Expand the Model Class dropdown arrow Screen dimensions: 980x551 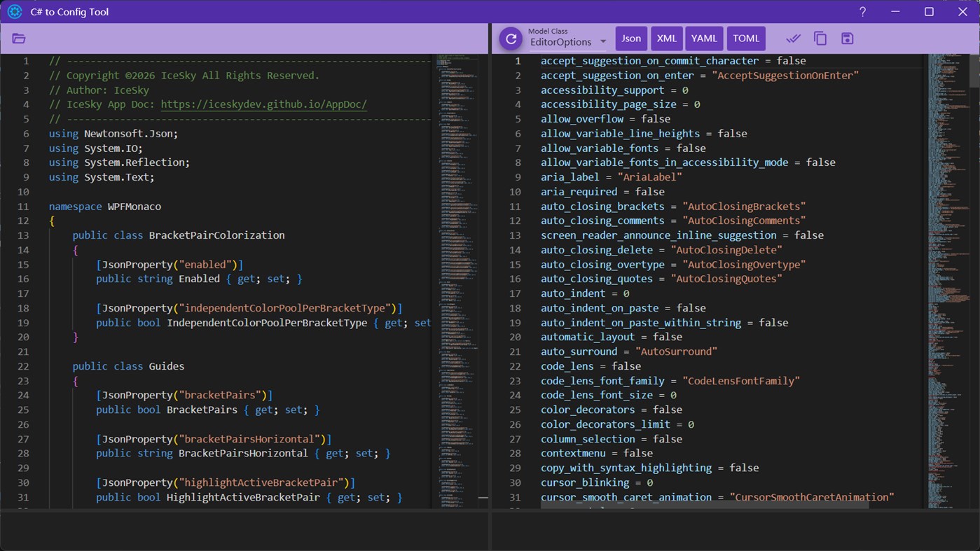(x=603, y=42)
